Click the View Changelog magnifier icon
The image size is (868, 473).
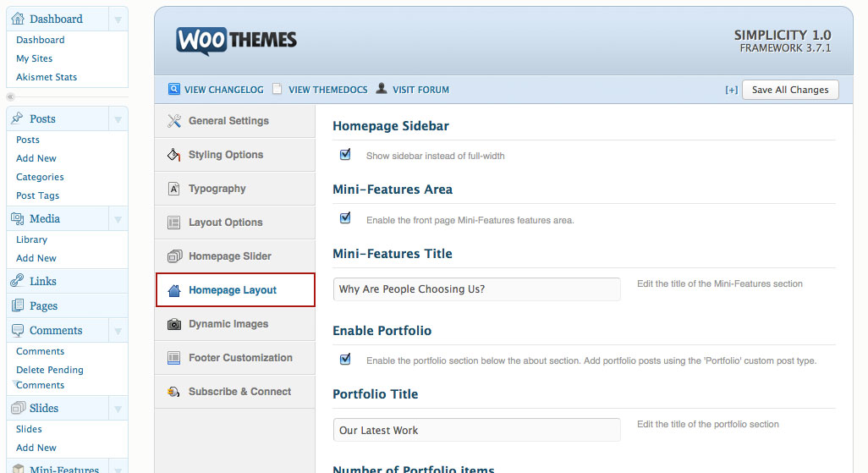click(x=174, y=89)
